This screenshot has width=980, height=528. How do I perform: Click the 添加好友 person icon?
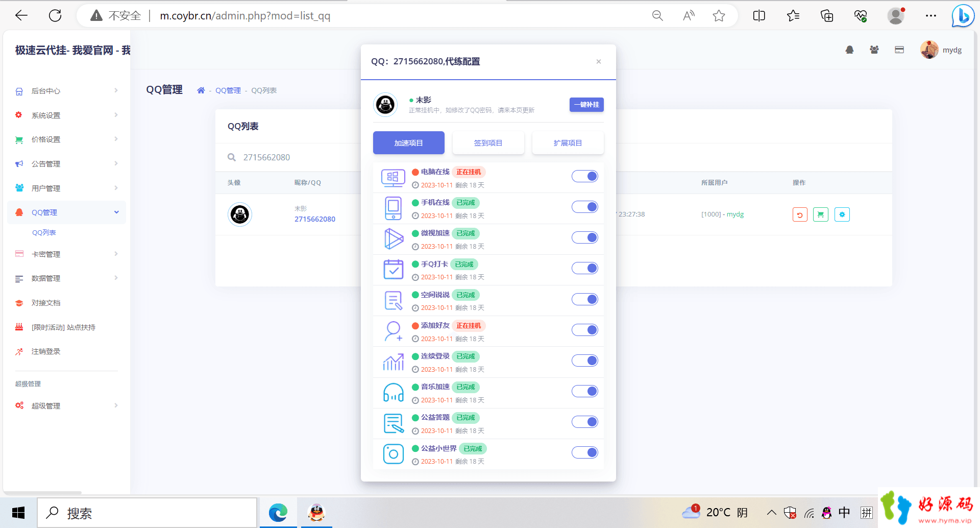pos(394,331)
